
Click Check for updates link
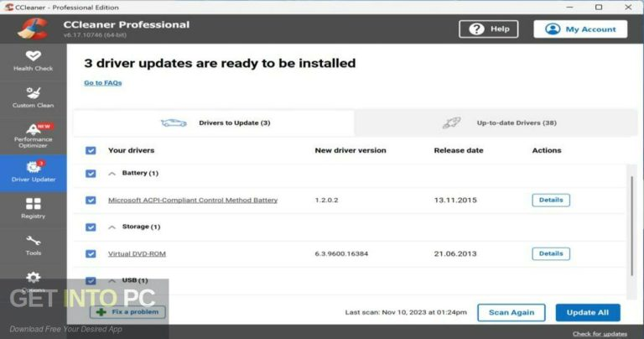click(600, 334)
